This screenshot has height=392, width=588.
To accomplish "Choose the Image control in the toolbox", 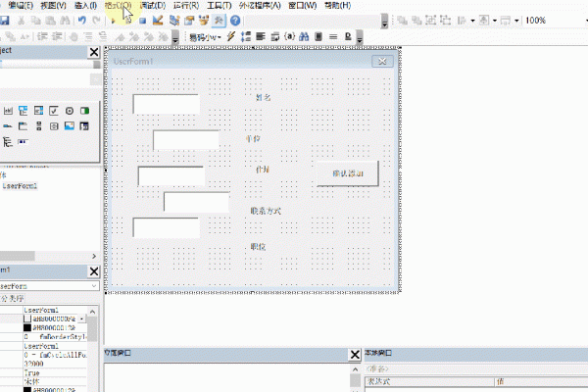I will (70, 126).
